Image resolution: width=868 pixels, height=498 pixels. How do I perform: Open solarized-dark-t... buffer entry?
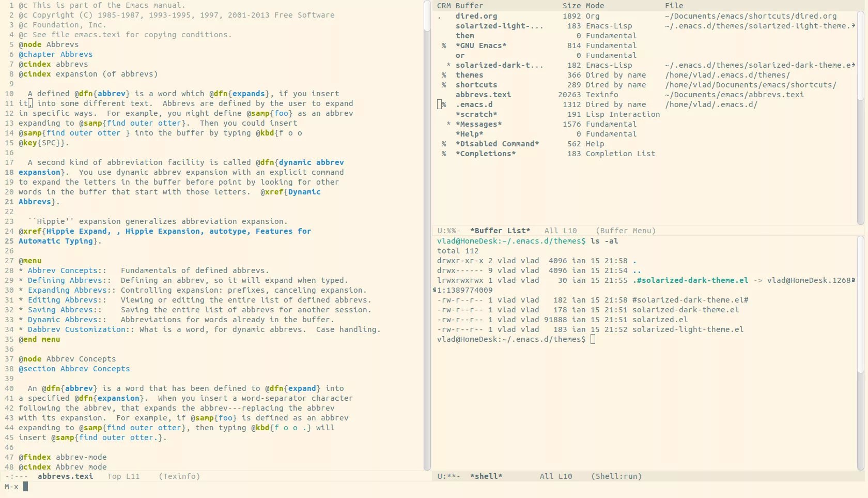(x=499, y=65)
